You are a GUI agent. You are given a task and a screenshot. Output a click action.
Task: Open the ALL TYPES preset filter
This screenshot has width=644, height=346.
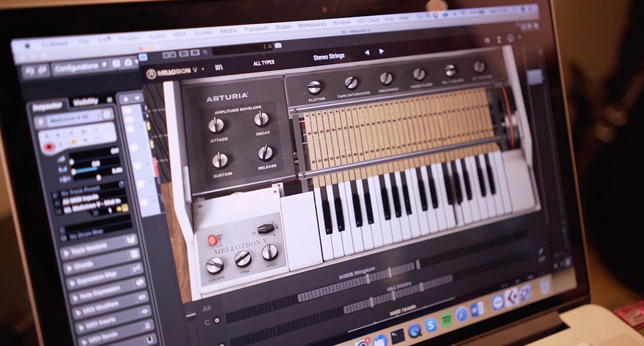click(264, 63)
